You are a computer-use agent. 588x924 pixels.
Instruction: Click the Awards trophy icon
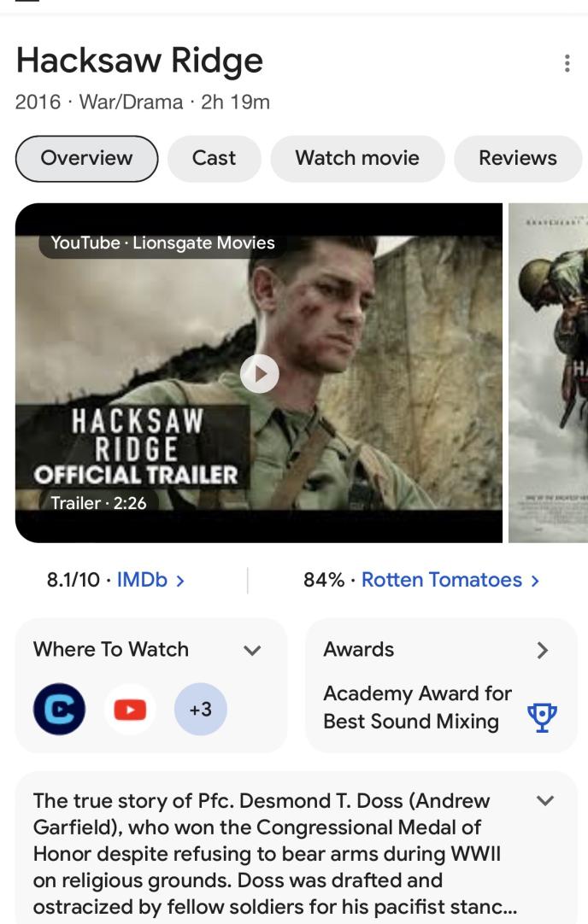(x=542, y=717)
